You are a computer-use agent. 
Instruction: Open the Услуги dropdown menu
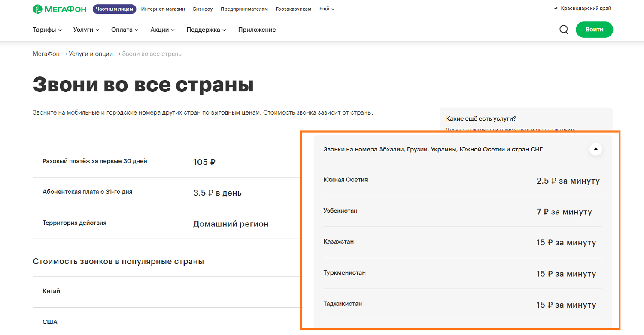point(86,30)
